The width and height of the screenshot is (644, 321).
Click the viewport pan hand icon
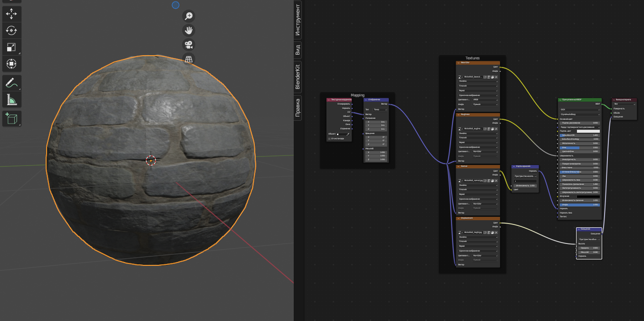tap(189, 30)
